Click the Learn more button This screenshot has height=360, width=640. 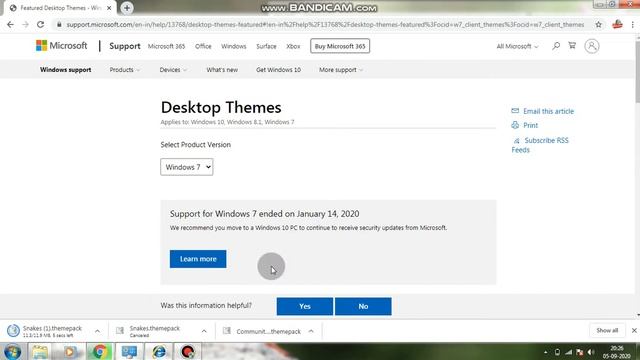pyautogui.click(x=198, y=259)
